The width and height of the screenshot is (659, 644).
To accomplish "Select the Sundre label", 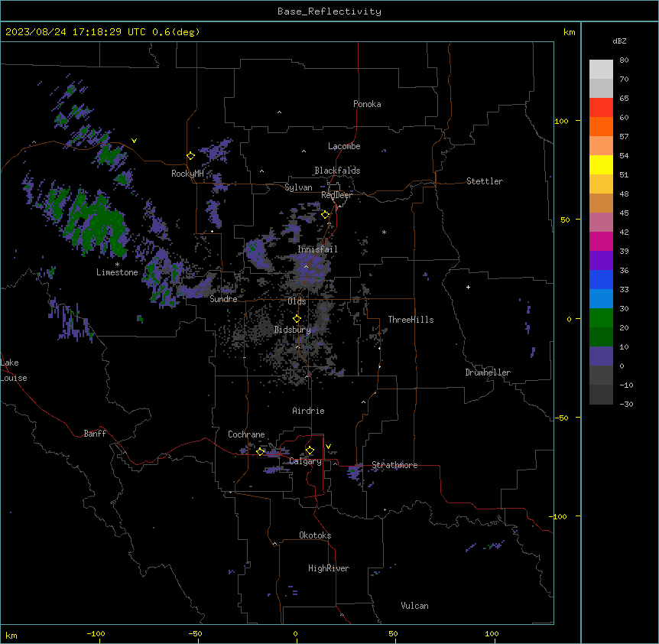I will pos(223,299).
